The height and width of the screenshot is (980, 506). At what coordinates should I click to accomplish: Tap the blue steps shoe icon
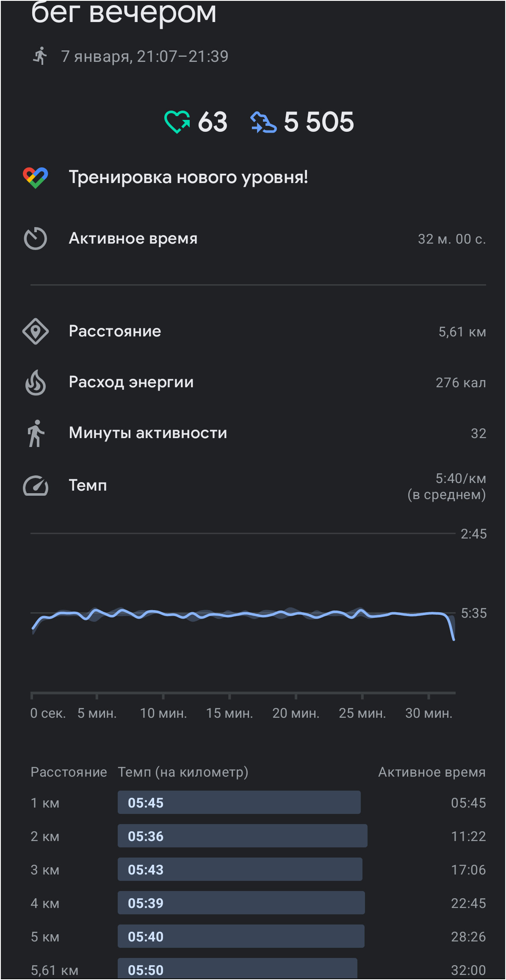pyautogui.click(x=263, y=122)
